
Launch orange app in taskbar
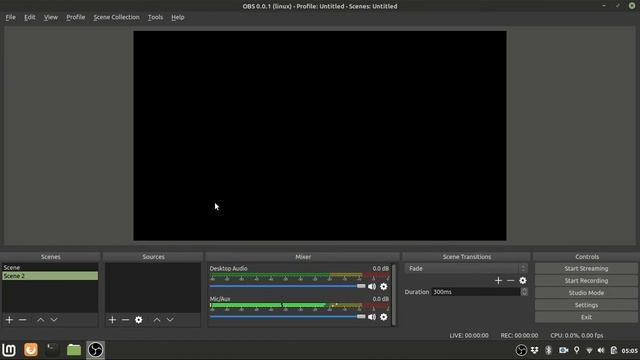(31, 350)
